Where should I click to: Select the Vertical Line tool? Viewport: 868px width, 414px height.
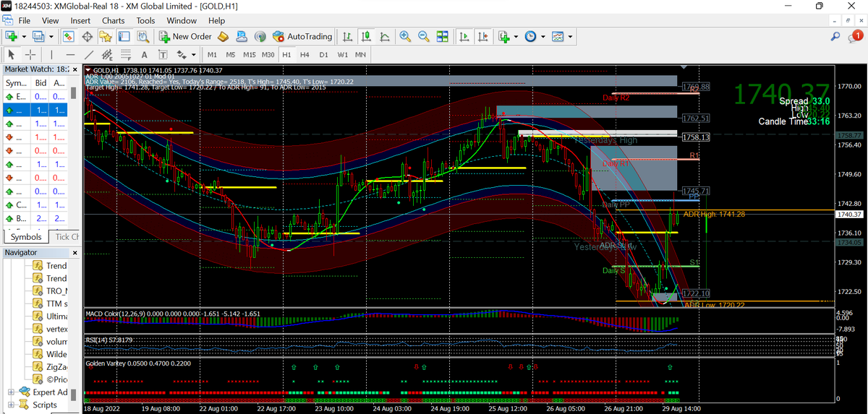coord(51,54)
